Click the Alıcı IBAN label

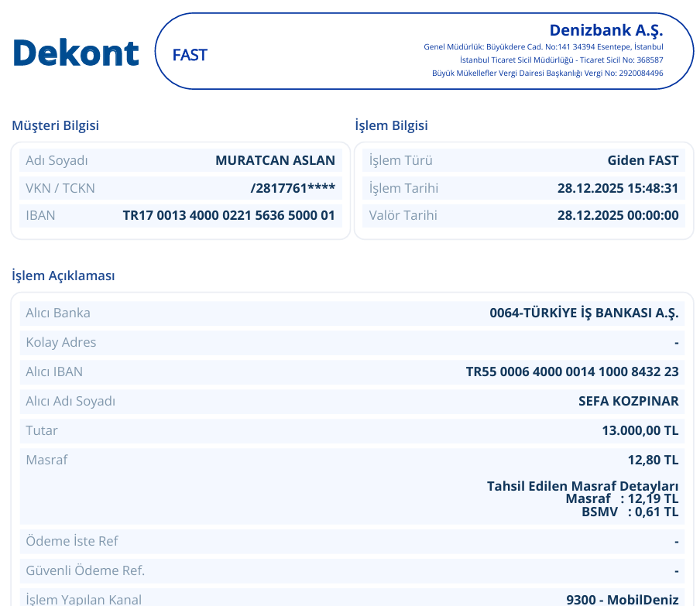[x=54, y=371]
